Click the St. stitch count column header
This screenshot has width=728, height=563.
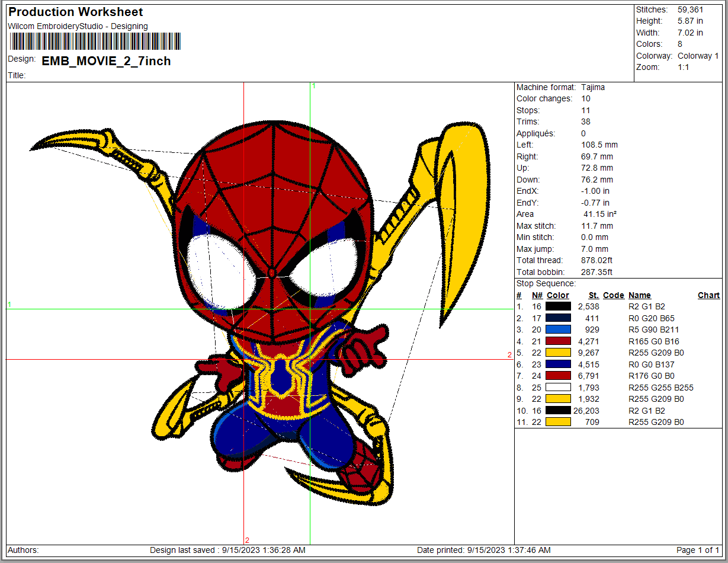tap(593, 295)
